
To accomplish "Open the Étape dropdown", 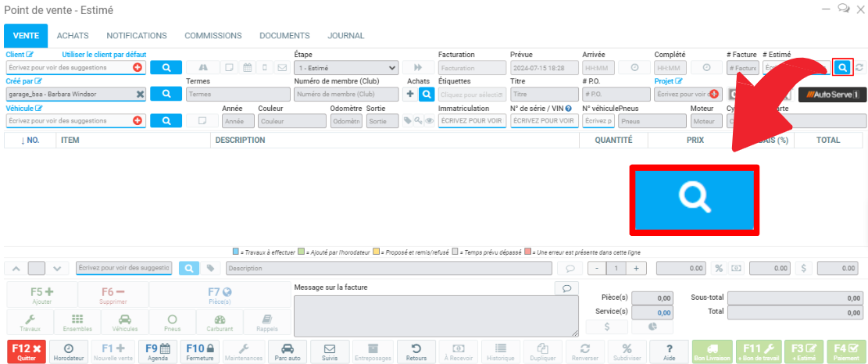I will [346, 68].
